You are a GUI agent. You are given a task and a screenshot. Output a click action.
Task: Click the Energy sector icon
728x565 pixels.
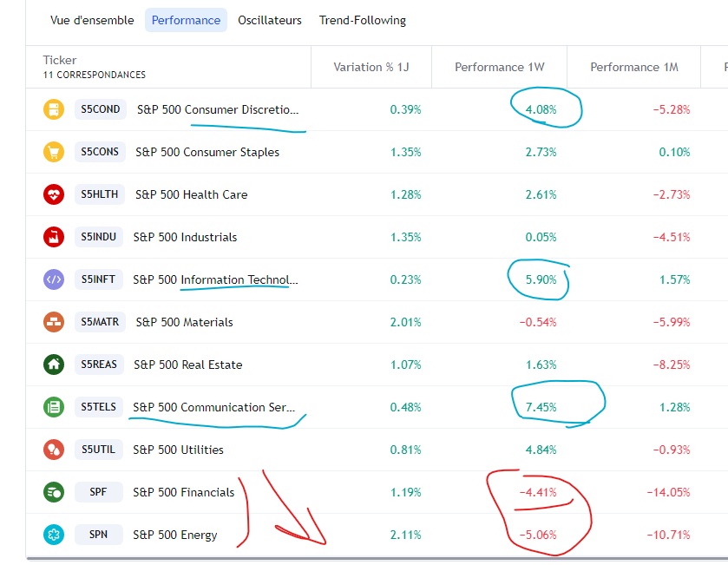54,535
